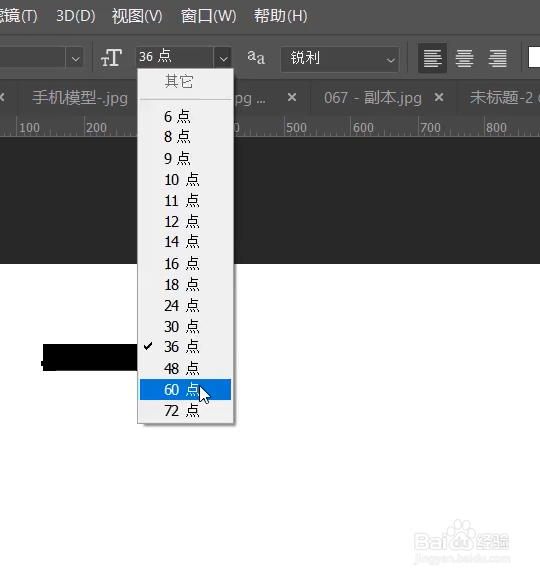
Task: Select right align text
Action: click(497, 58)
